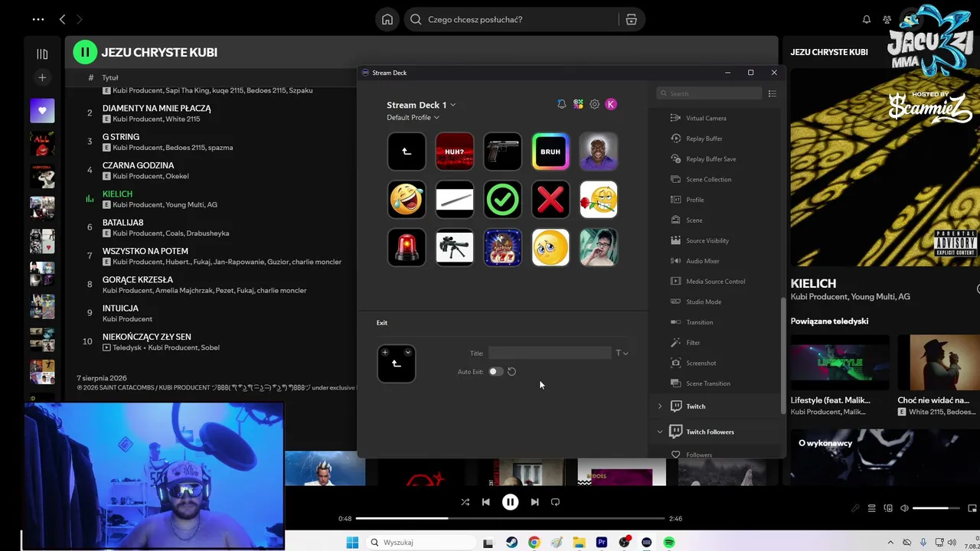Select the rose emoji key

(x=599, y=200)
